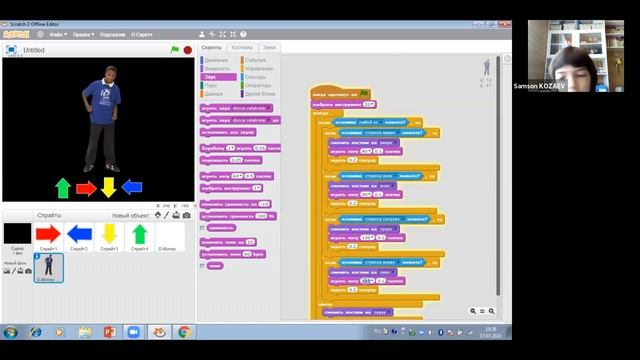The image size is (640, 360).
Task: Select the Duplicate stamp tool
Action: [x=202, y=34]
